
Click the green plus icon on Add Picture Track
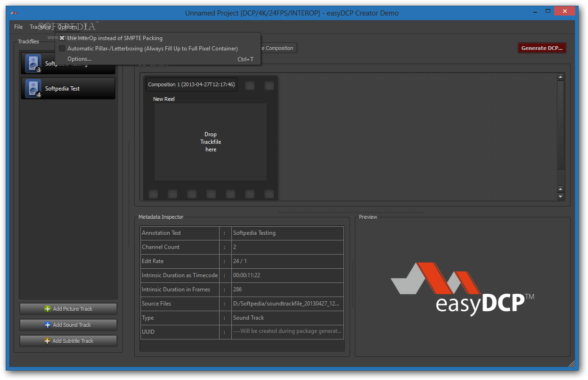coord(47,309)
